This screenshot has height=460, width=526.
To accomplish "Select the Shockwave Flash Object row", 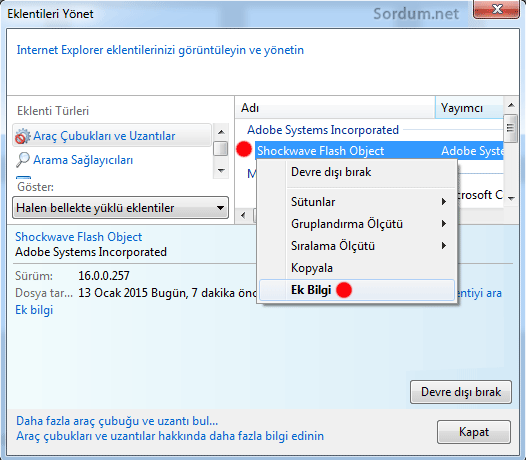I will click(x=379, y=151).
